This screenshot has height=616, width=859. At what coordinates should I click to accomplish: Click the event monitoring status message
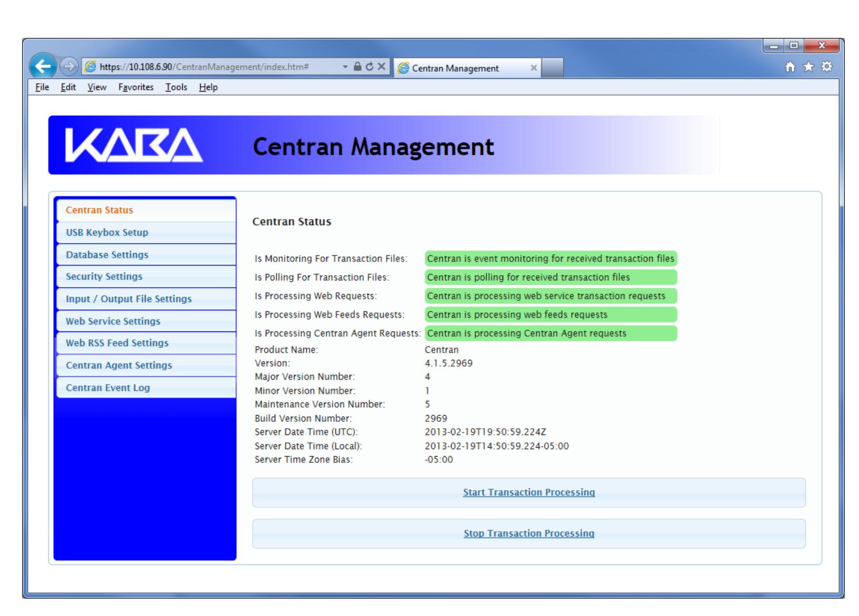point(551,259)
